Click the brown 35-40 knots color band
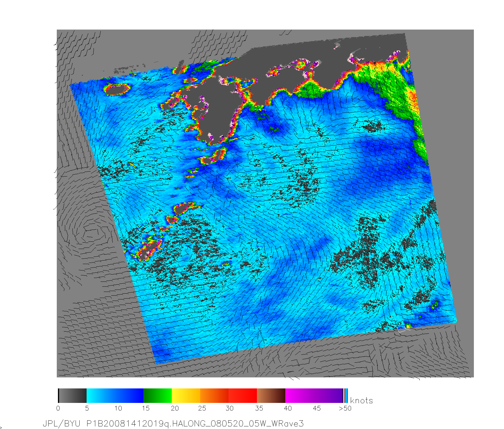The image size is (504, 429). (271, 396)
